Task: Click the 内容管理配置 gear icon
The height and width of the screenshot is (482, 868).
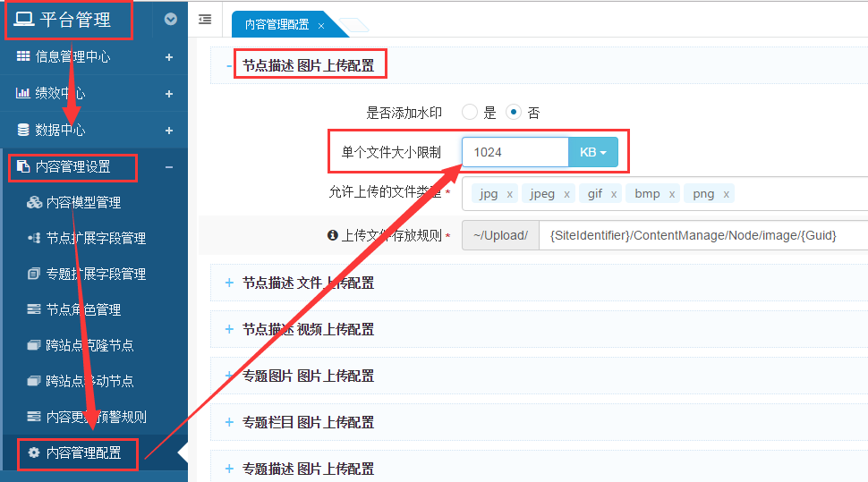Action: 34,453
